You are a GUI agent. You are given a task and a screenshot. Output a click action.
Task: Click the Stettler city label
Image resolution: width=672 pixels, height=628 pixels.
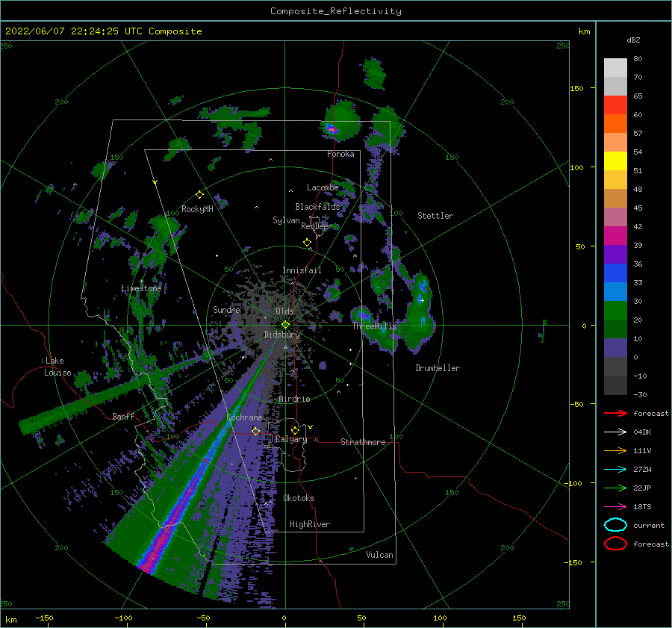[435, 216]
